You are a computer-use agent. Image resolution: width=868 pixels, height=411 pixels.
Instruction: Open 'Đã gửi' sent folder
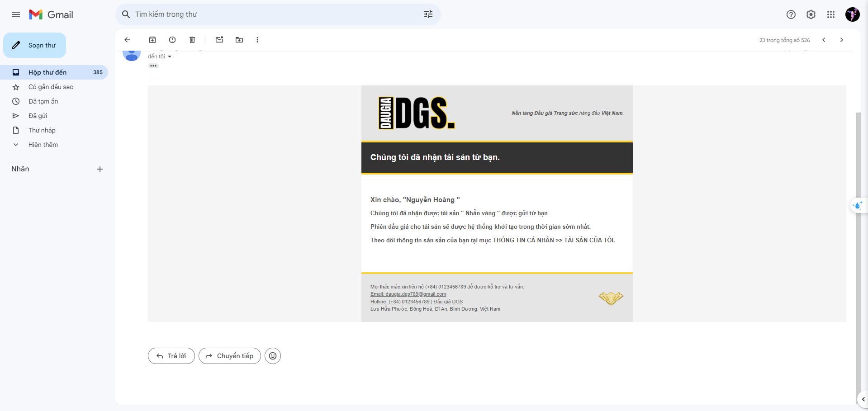(x=38, y=116)
